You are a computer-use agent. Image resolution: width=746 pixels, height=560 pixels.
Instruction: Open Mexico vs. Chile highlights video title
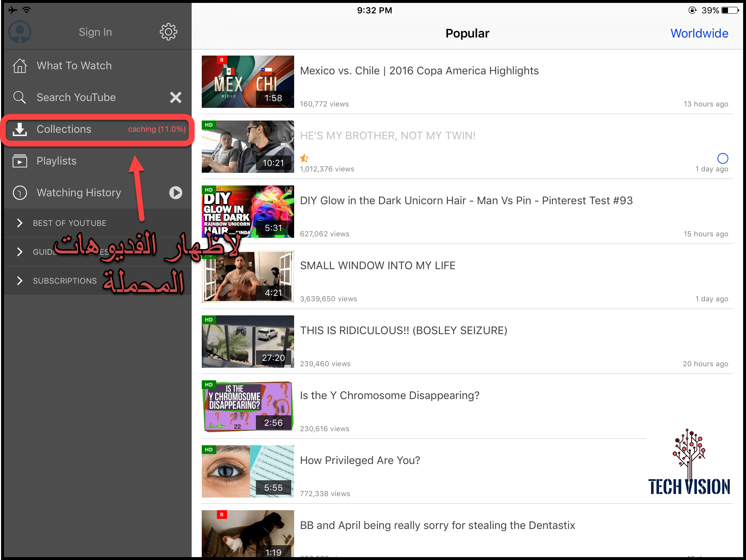[419, 71]
